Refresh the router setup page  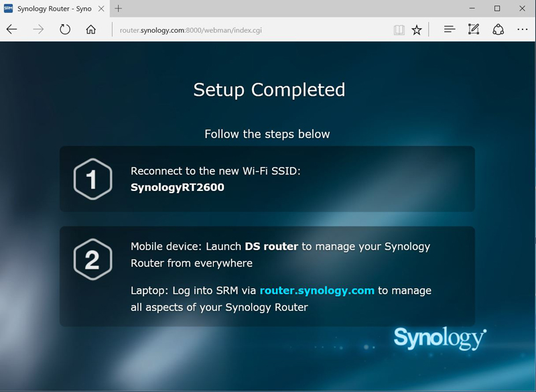[65, 29]
